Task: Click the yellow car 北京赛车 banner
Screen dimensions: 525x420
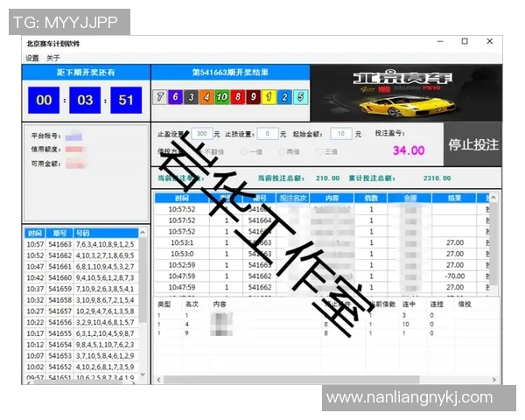Action: point(406,93)
